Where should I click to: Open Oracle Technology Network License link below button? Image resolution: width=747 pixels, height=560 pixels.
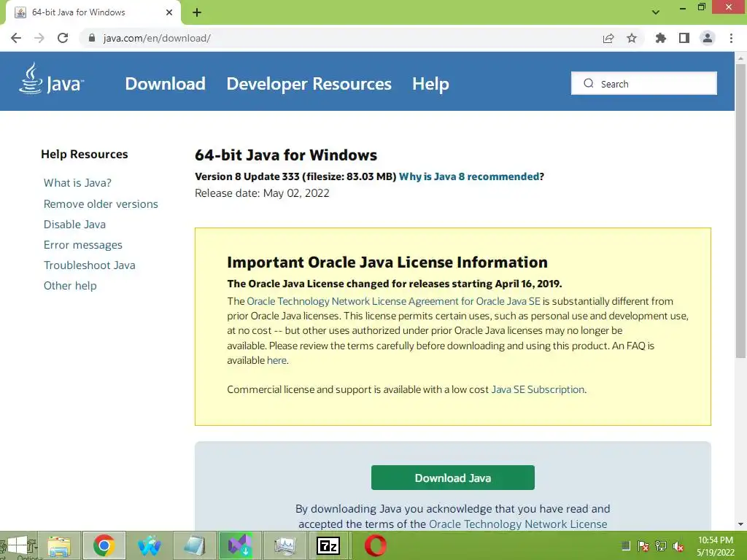point(518,524)
